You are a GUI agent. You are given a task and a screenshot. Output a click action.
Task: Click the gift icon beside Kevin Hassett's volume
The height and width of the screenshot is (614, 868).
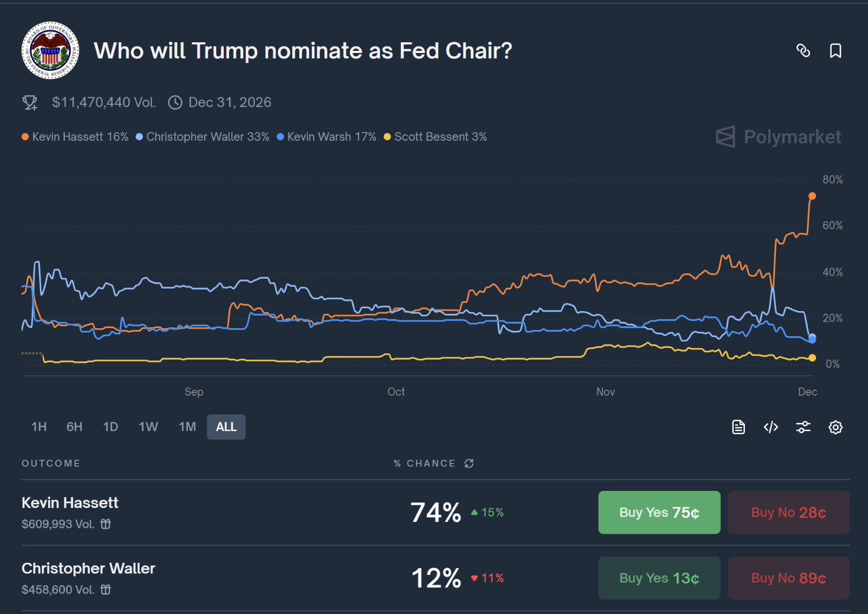106,524
